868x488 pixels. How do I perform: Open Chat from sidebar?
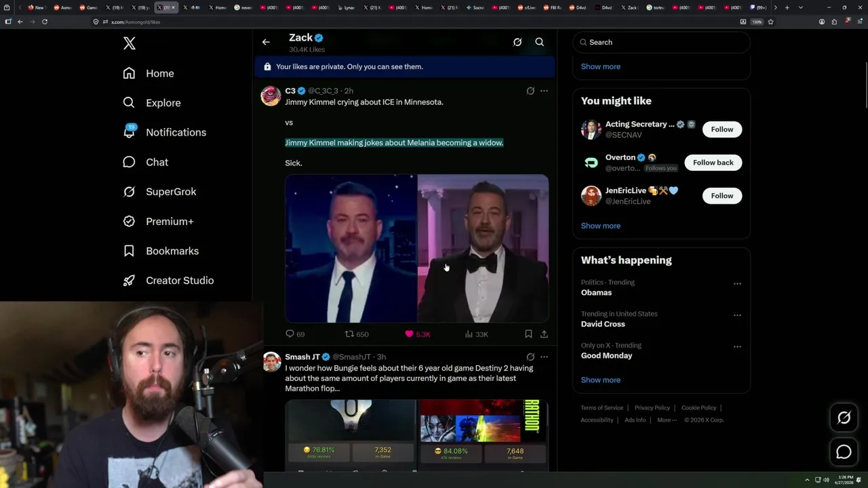[x=145, y=162]
